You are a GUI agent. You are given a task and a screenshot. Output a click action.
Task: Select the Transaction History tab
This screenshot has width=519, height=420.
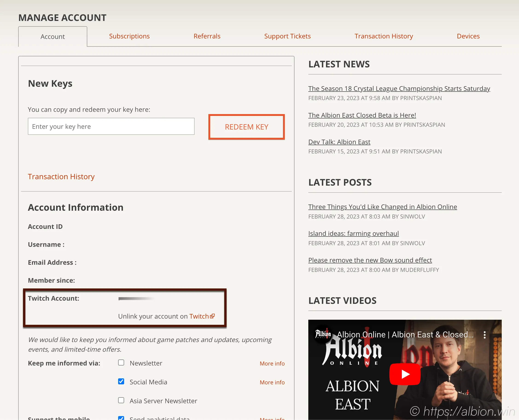point(384,36)
